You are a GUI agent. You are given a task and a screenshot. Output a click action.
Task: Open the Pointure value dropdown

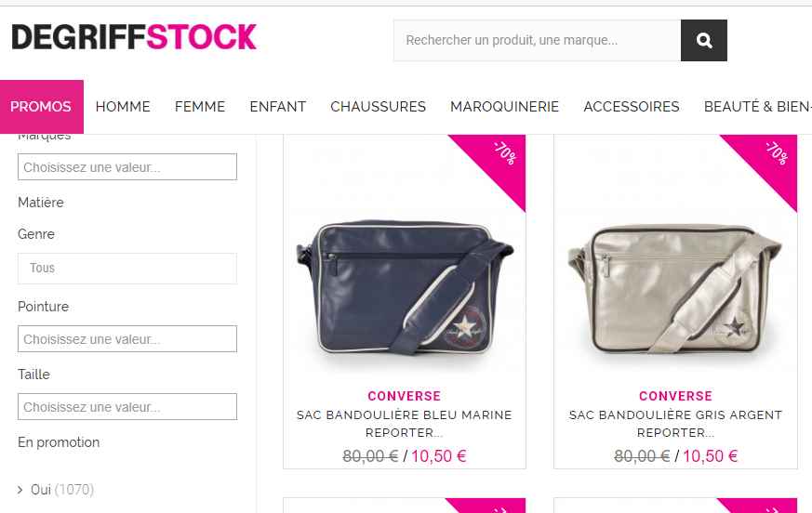[127, 338]
